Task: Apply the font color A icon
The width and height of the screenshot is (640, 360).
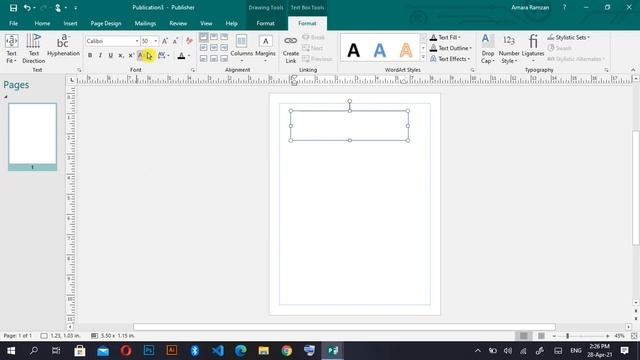Action: (181, 56)
